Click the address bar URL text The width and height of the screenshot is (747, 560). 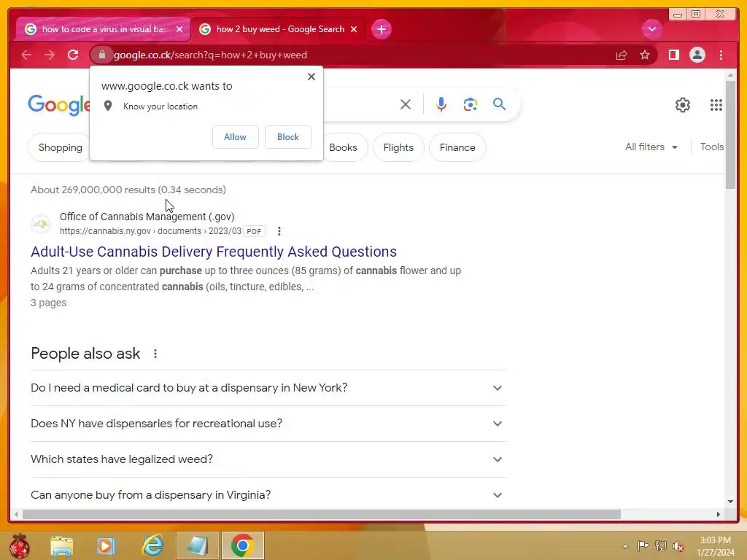(210, 55)
